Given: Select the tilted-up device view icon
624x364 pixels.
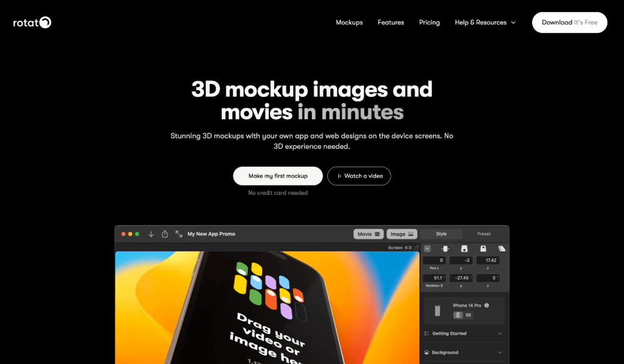Looking at the screenshot, I should tap(464, 249).
